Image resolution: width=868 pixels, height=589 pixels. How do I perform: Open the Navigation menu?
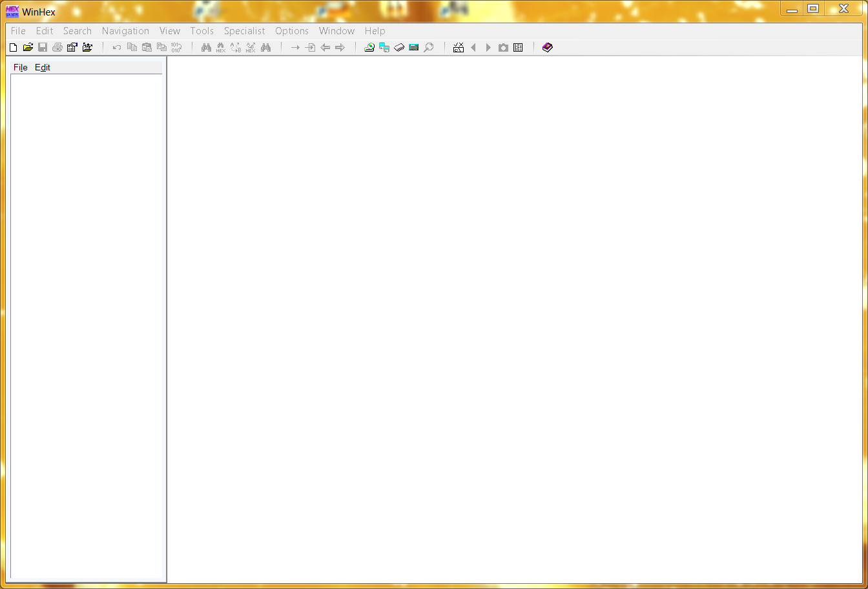click(125, 30)
